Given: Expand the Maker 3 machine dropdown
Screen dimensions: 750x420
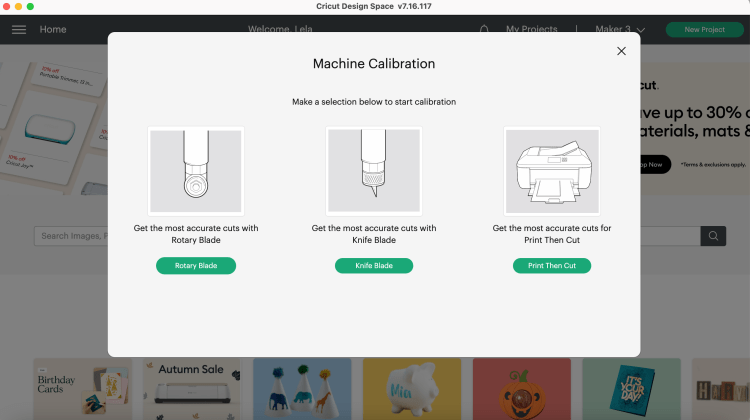Looking at the screenshot, I should pos(620,30).
